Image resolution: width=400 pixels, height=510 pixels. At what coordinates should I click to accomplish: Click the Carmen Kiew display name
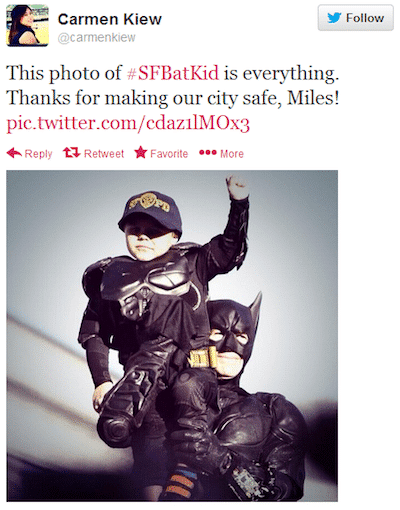[x=110, y=19]
